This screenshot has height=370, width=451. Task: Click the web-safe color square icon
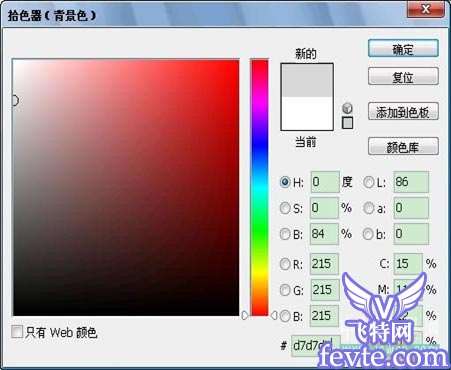coord(347,123)
